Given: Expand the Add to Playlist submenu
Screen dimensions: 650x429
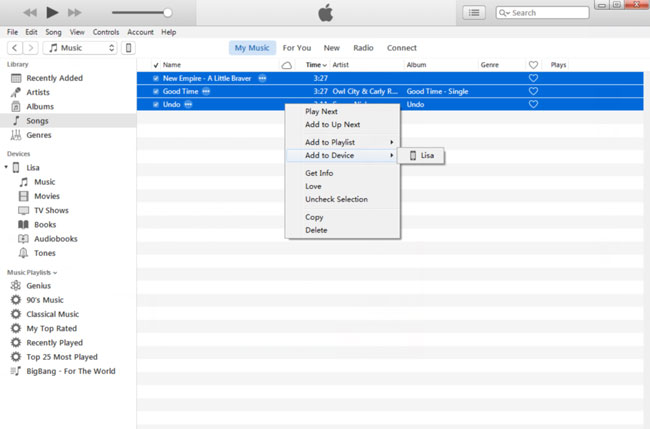Looking at the screenshot, I should coord(342,142).
